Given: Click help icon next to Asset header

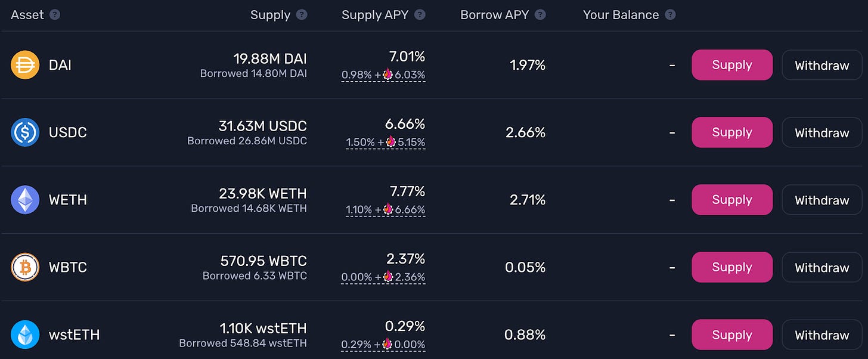Looking at the screenshot, I should [55, 15].
